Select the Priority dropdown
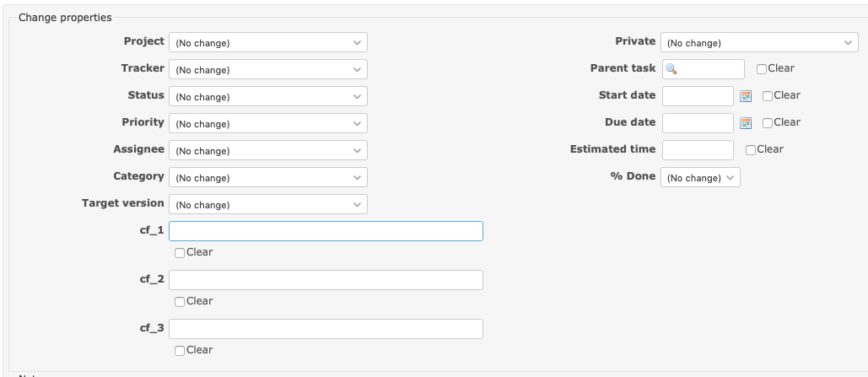 click(x=268, y=123)
